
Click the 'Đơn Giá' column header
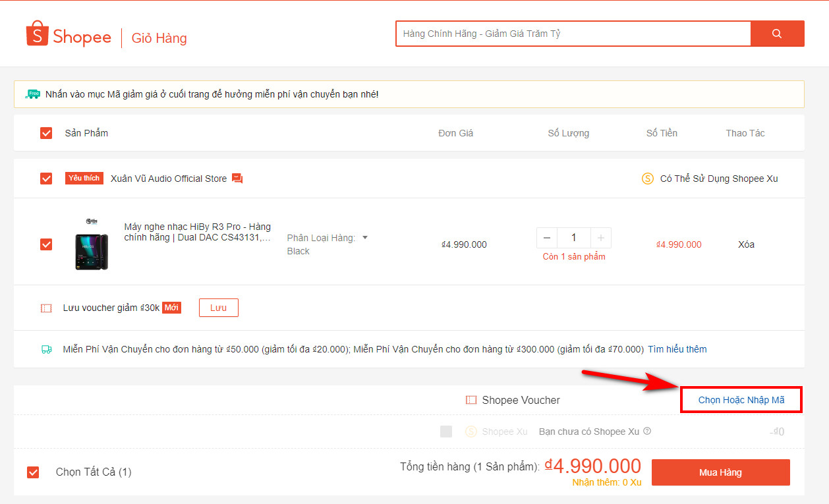pyautogui.click(x=456, y=133)
